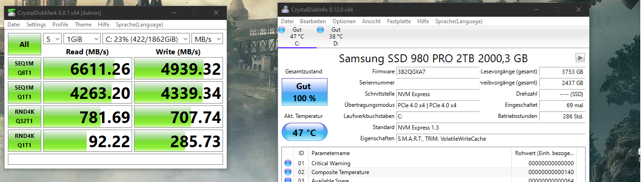Click the Standard field NVM Express 1.3
644x182 pixels.
click(x=491, y=127)
